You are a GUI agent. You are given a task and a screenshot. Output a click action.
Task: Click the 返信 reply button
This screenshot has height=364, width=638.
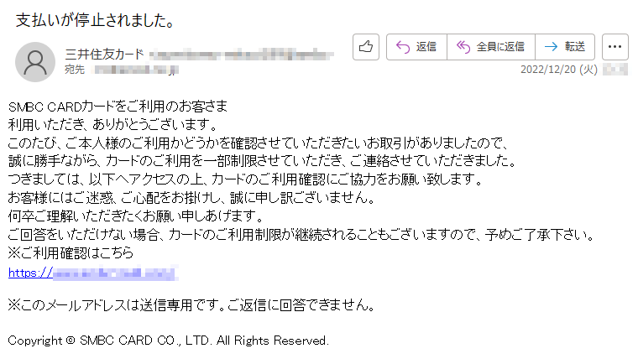click(x=416, y=47)
